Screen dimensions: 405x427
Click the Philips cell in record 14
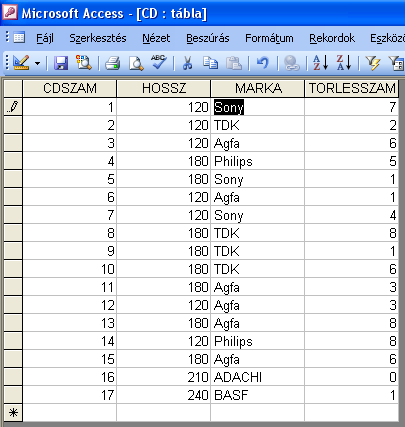258,341
